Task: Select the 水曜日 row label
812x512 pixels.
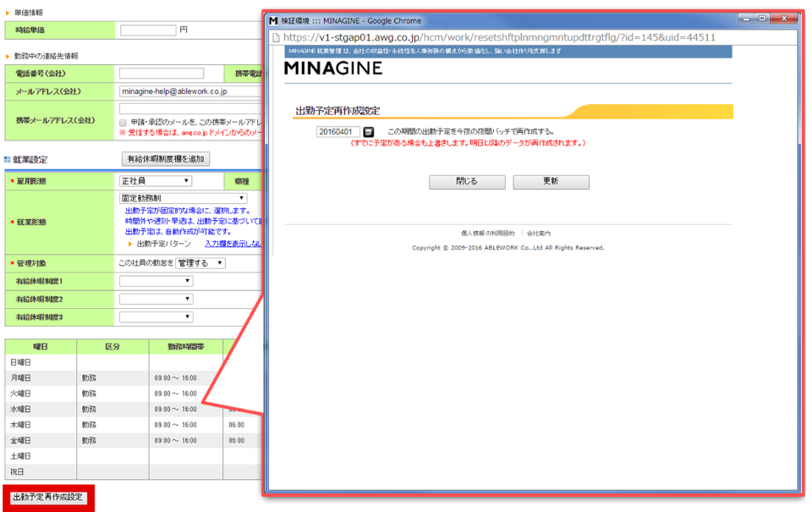Action: pyautogui.click(x=20, y=410)
